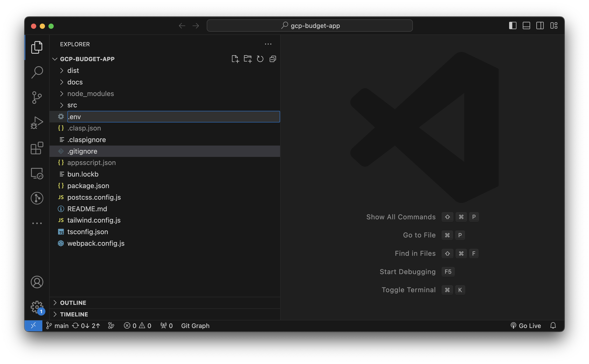Click the New Folder icon in explorer
Screen dimensions: 589x364
[x=248, y=59]
